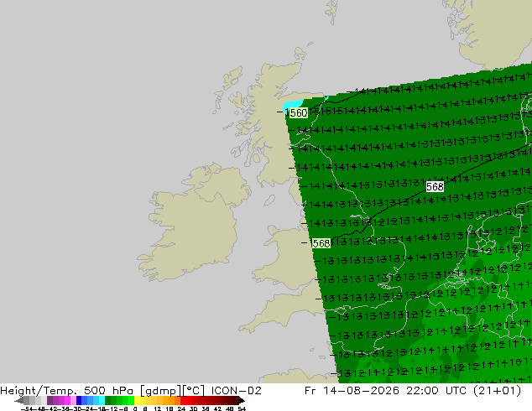The image size is (532, 411).
Task: Click the cyan patch at the grid's northwest corner
Action: pos(292,105)
